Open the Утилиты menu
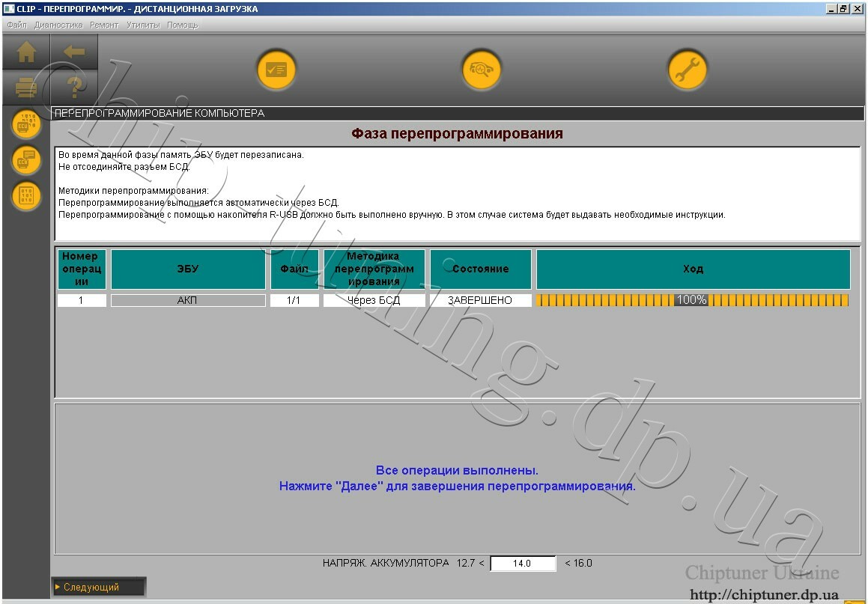Viewport: 868px width, 604px height. click(143, 25)
